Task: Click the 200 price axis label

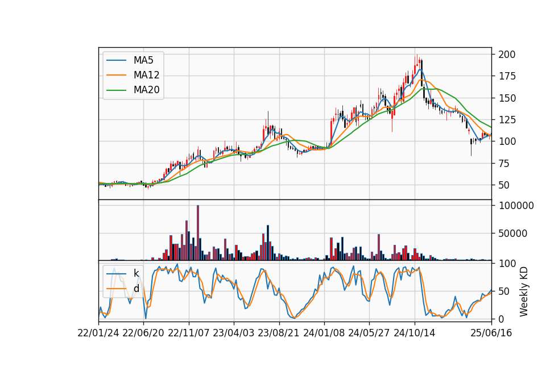Action: coord(507,55)
